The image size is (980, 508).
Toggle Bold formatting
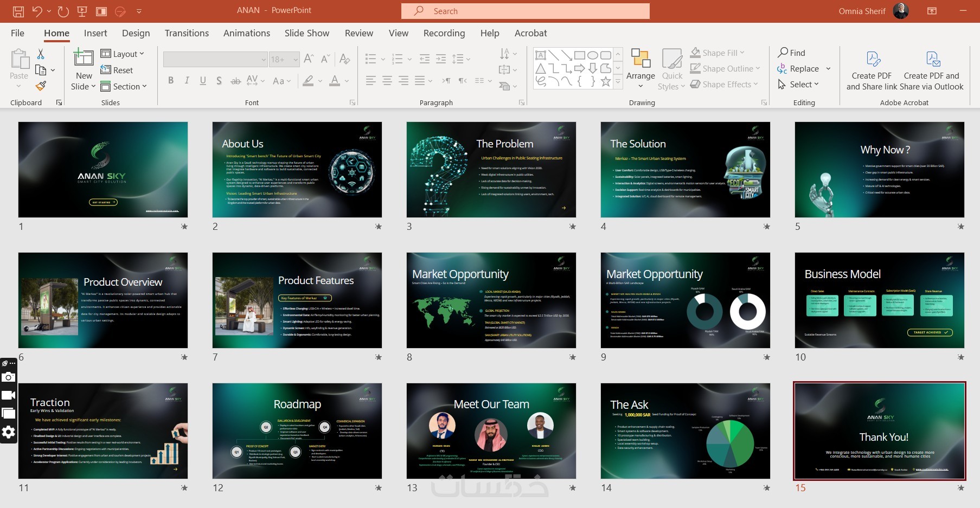click(171, 80)
